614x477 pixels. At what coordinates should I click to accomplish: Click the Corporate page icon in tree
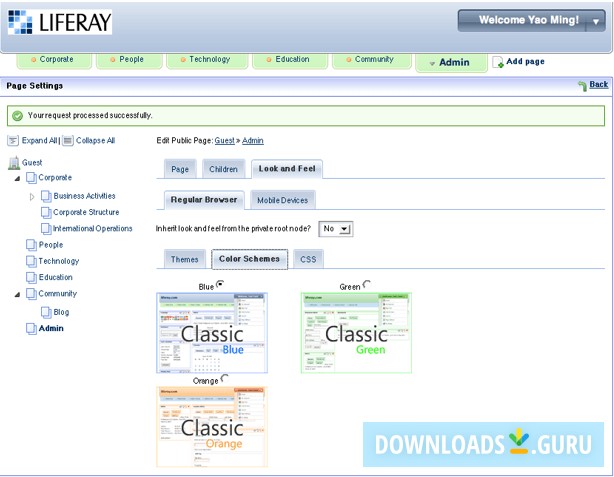(31, 178)
